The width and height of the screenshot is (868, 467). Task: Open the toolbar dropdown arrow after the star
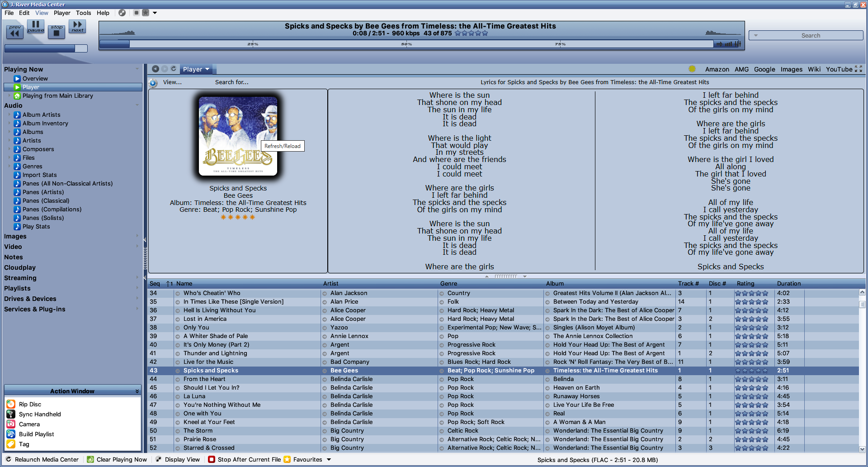(155, 13)
